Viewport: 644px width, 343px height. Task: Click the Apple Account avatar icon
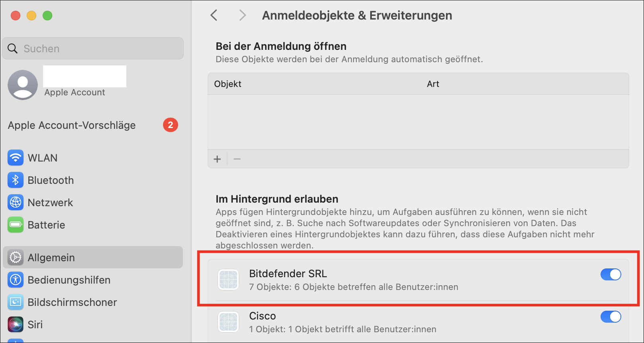point(23,85)
